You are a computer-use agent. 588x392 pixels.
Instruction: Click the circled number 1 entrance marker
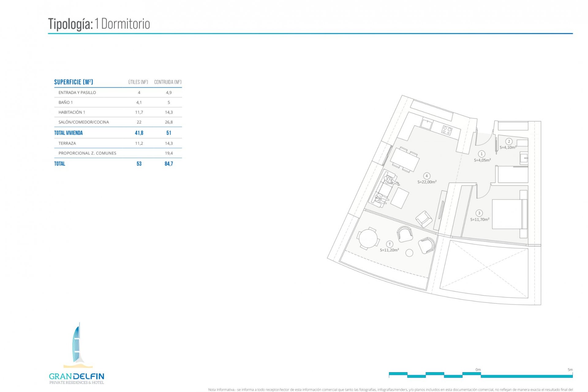click(x=481, y=154)
